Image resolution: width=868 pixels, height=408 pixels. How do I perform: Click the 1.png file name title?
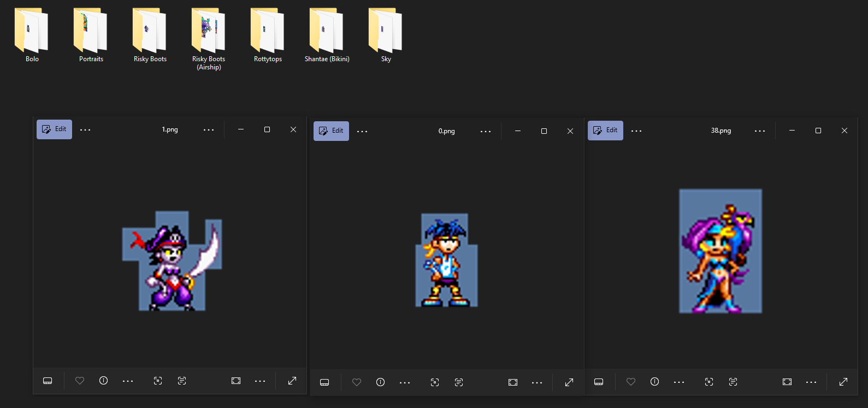click(170, 130)
